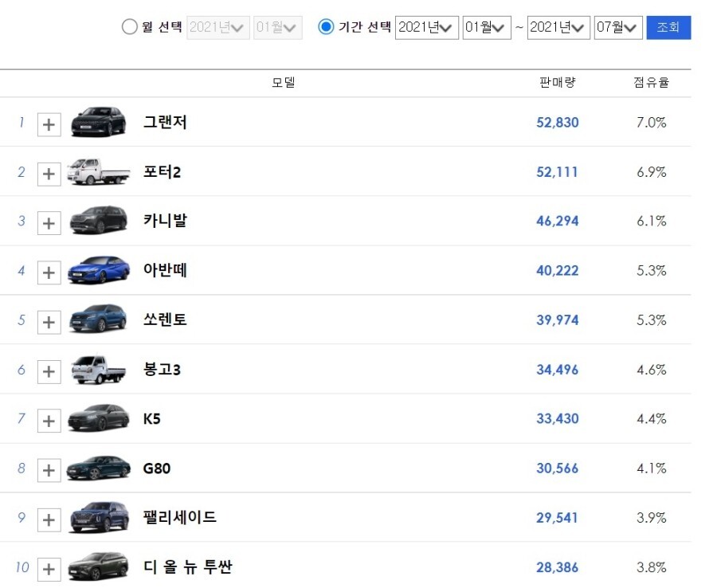Image resolution: width=717 pixels, height=588 pixels.
Task: Click the K5 sedan thumbnail
Action: [98, 417]
